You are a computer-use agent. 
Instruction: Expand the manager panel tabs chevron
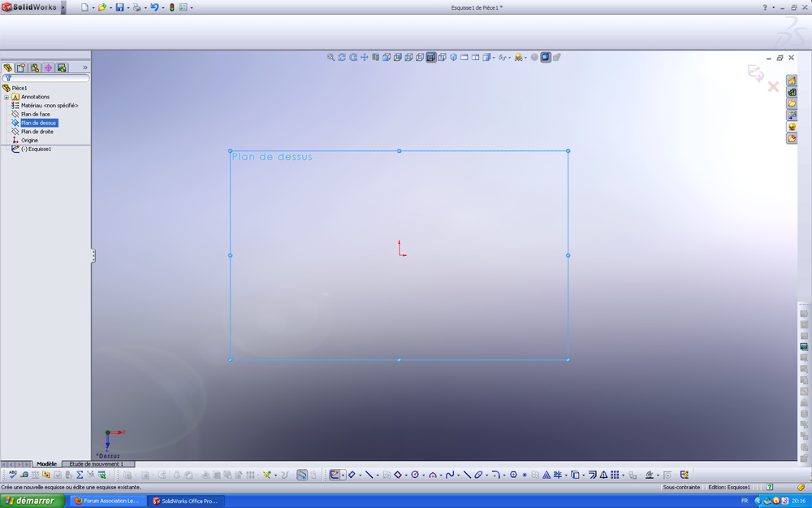(x=85, y=68)
